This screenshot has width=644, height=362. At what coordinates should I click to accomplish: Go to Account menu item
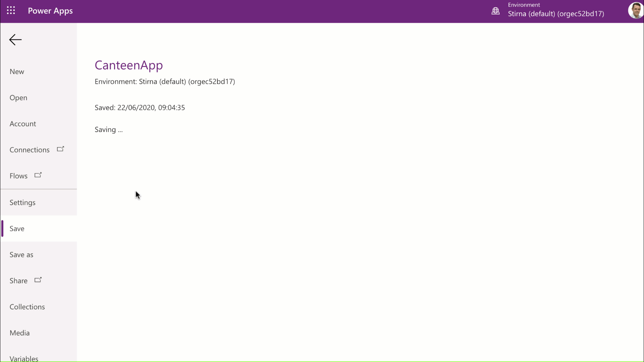[x=39, y=124]
